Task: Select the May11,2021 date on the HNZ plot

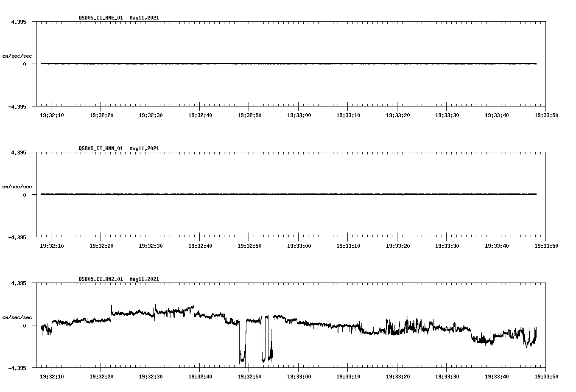Action: click(x=145, y=279)
